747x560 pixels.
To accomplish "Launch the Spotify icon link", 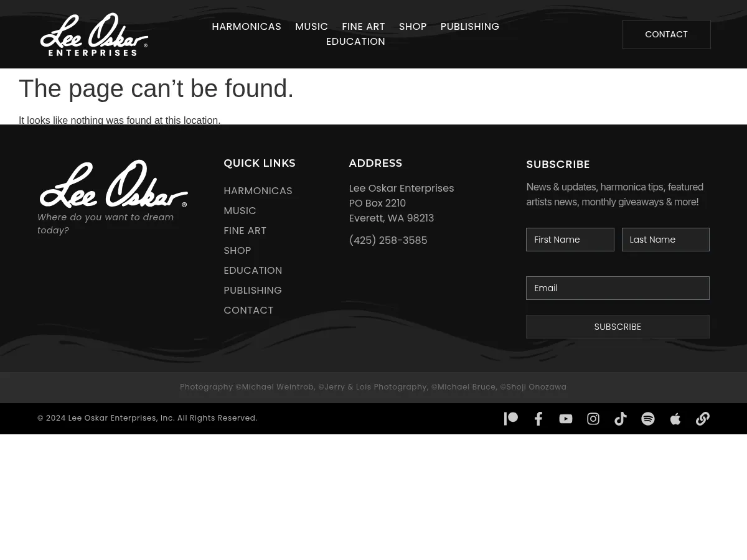I will (648, 419).
